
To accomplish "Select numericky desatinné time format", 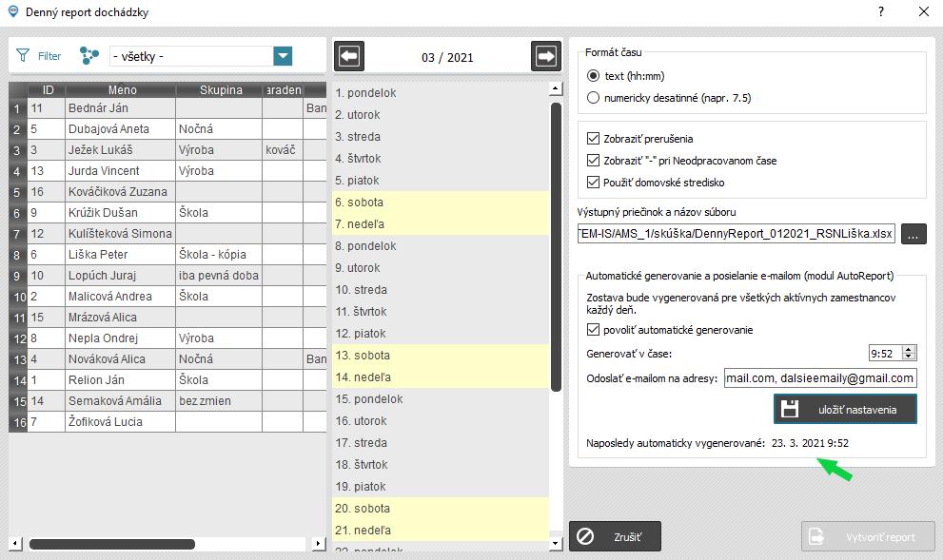I will (594, 97).
